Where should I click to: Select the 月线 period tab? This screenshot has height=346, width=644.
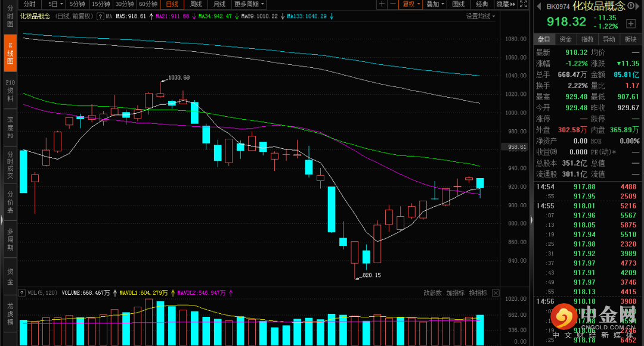coord(219,4)
